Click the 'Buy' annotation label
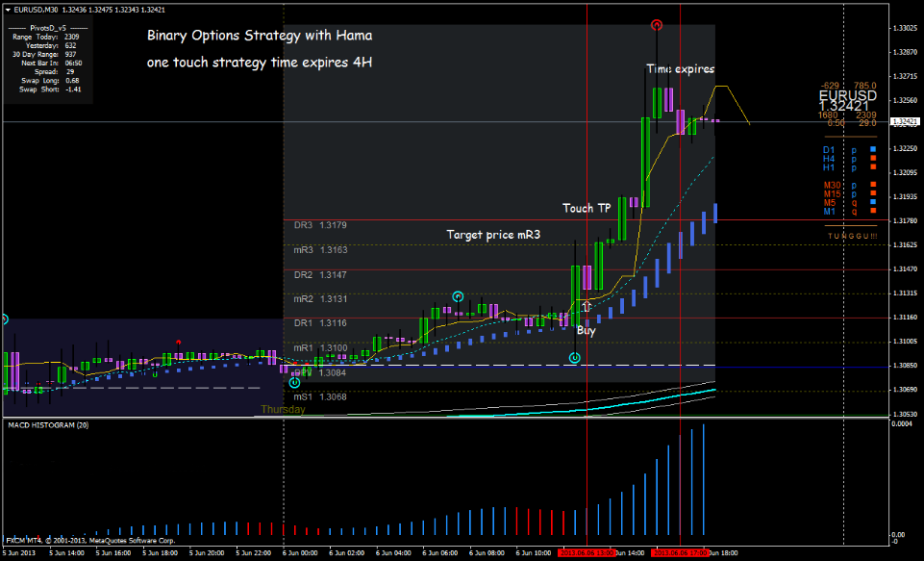Image resolution: width=924 pixels, height=561 pixels. (587, 330)
